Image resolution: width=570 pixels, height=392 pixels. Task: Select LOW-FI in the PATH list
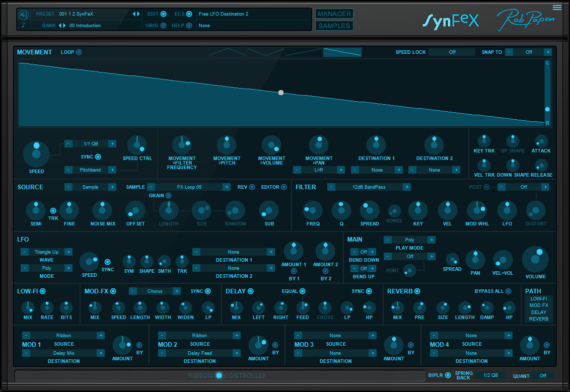(x=539, y=298)
